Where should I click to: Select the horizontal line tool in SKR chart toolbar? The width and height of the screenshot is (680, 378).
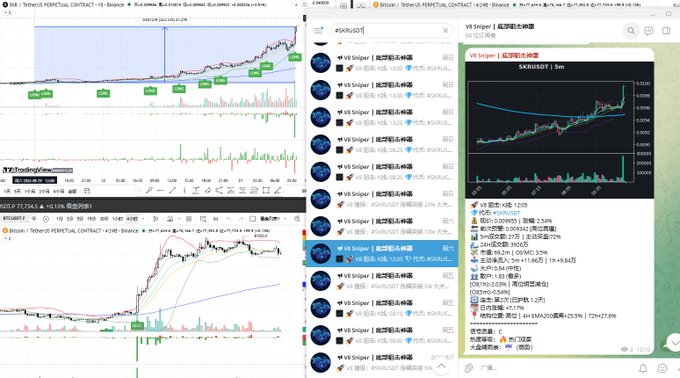160,190
